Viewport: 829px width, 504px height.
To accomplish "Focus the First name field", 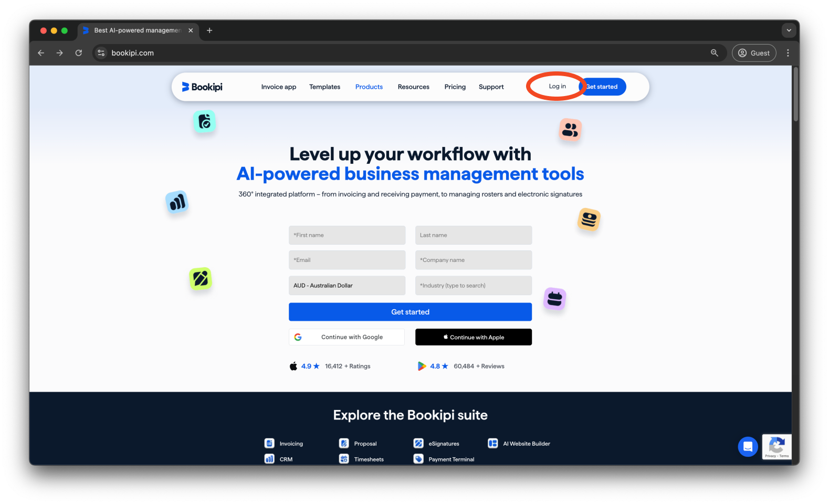I will [347, 235].
